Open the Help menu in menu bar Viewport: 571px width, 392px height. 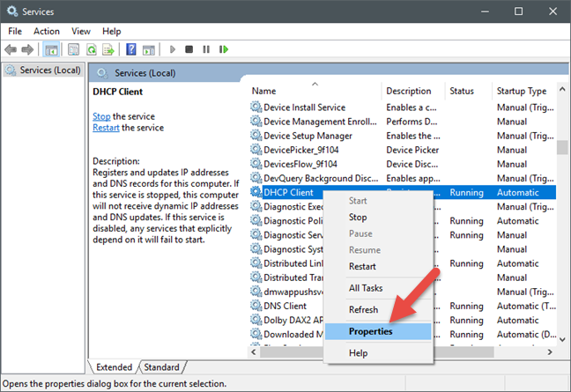tap(111, 32)
